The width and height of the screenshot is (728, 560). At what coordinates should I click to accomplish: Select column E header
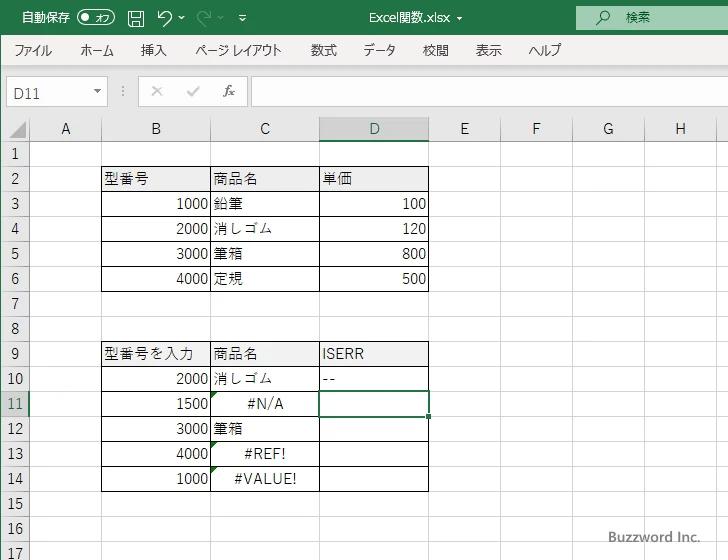tap(465, 129)
